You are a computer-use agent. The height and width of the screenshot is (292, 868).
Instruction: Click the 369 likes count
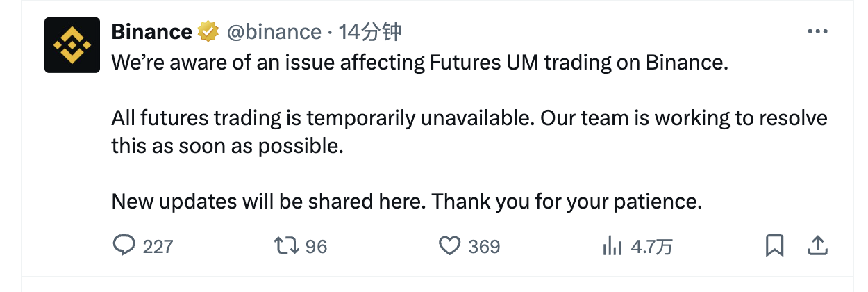pos(484,246)
